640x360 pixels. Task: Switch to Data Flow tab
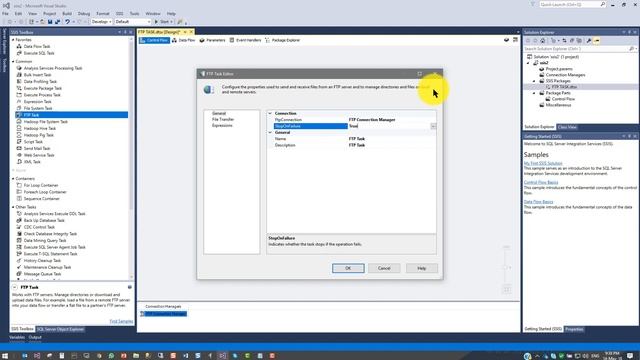[x=183, y=40]
